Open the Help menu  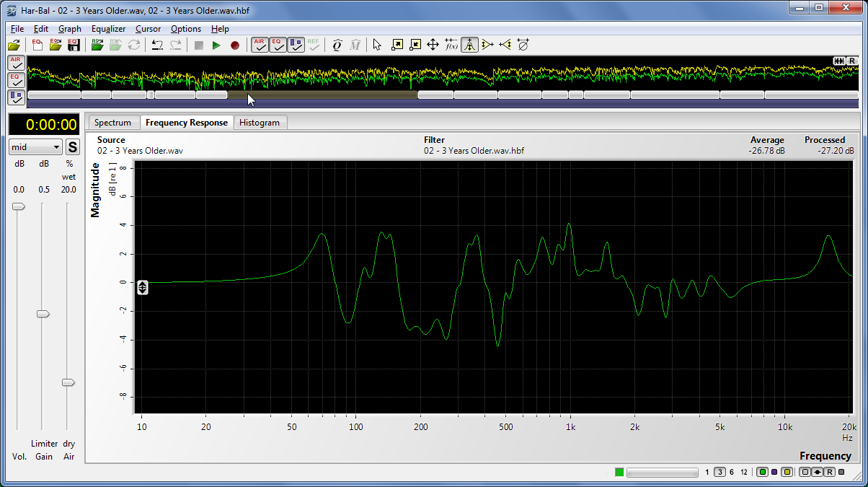[x=220, y=29]
